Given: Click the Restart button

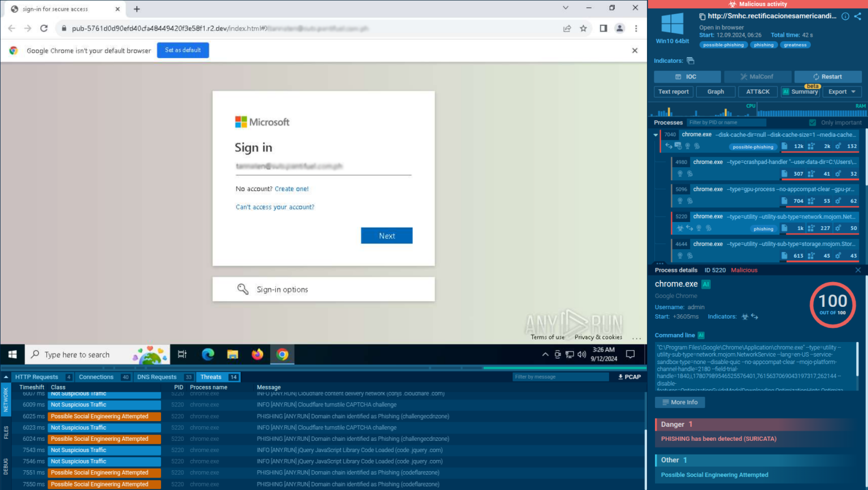Looking at the screenshot, I should click(827, 77).
